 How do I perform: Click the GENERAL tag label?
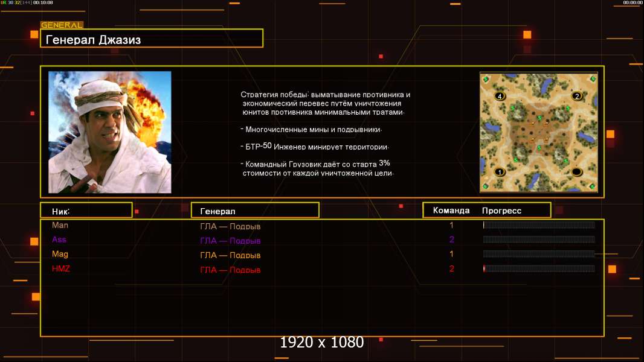coord(62,25)
